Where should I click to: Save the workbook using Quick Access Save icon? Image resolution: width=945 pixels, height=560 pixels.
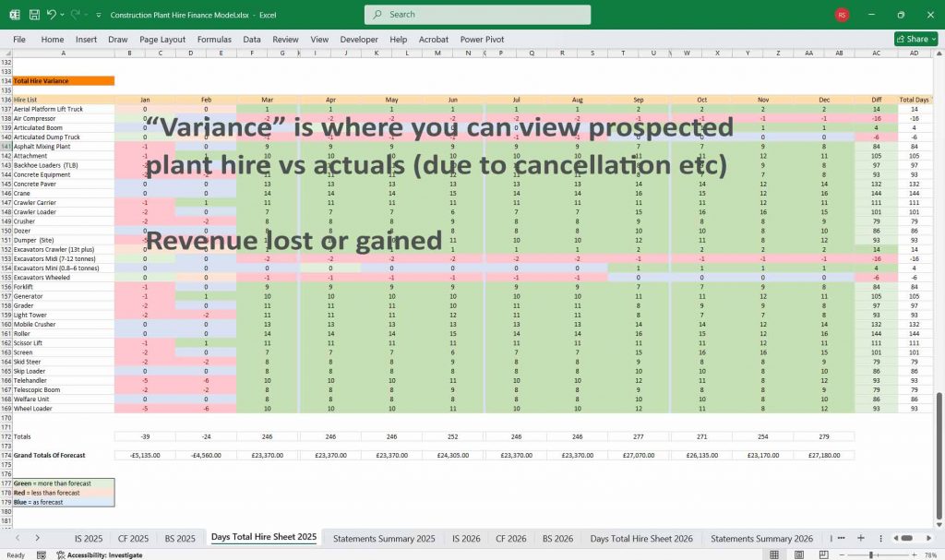pos(33,15)
